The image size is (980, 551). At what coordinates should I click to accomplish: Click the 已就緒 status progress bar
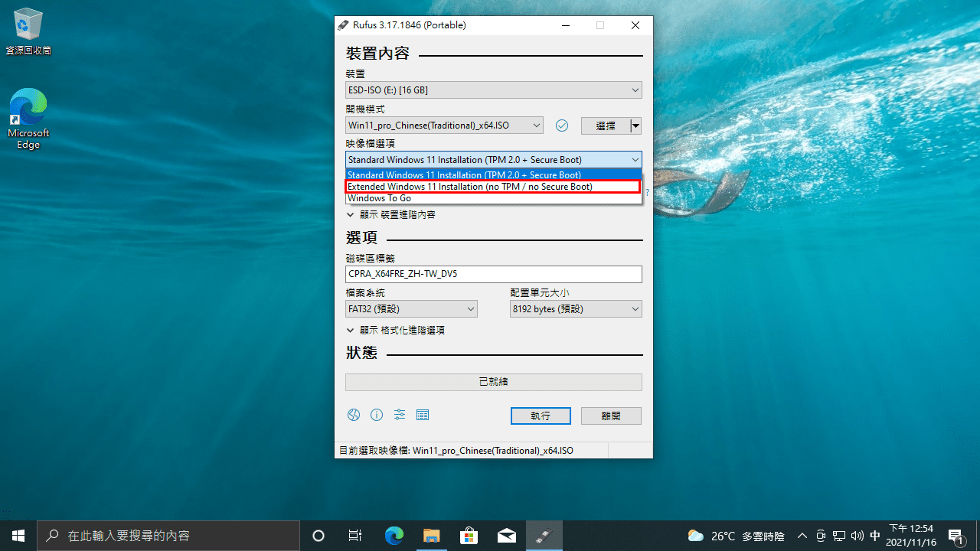coord(493,381)
